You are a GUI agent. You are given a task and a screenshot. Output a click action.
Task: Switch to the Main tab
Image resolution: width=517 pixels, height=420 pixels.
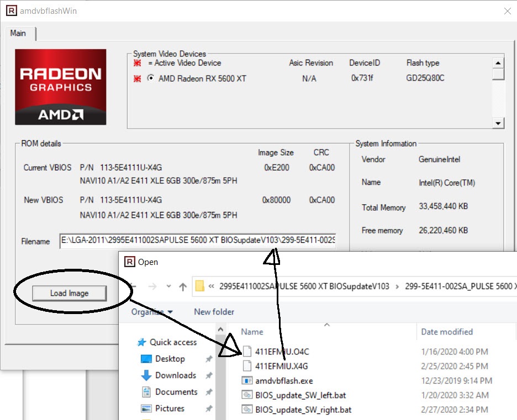click(18, 33)
